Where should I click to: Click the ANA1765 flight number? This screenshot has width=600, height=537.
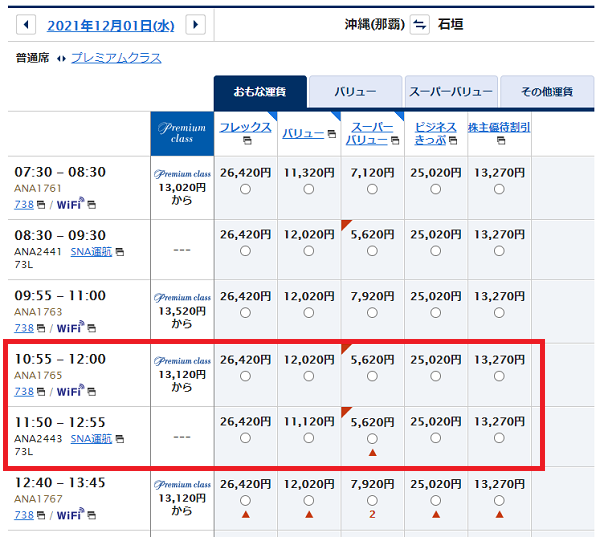[38, 375]
